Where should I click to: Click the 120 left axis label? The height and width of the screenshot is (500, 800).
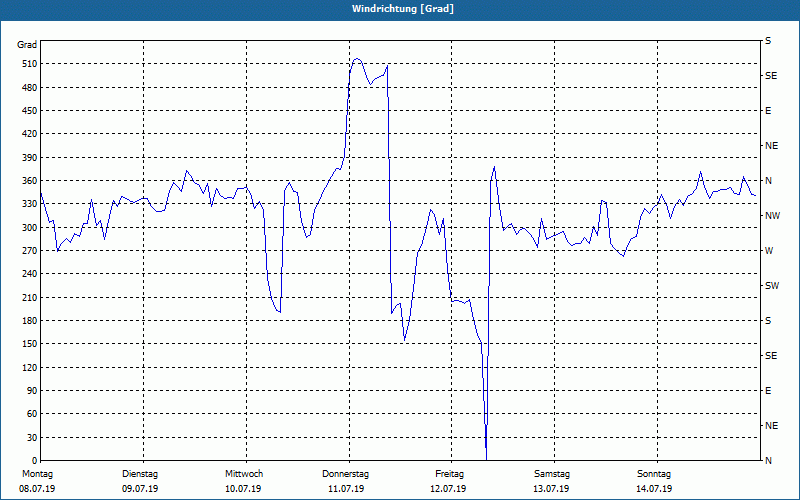29,367
